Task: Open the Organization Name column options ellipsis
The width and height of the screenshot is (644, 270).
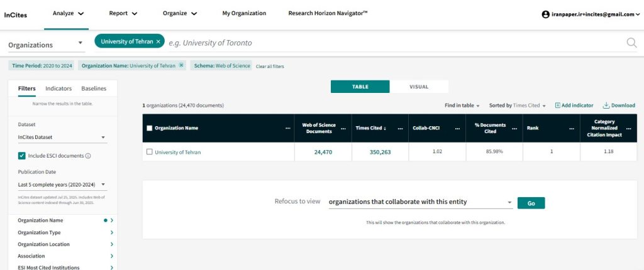Action: [x=288, y=128]
